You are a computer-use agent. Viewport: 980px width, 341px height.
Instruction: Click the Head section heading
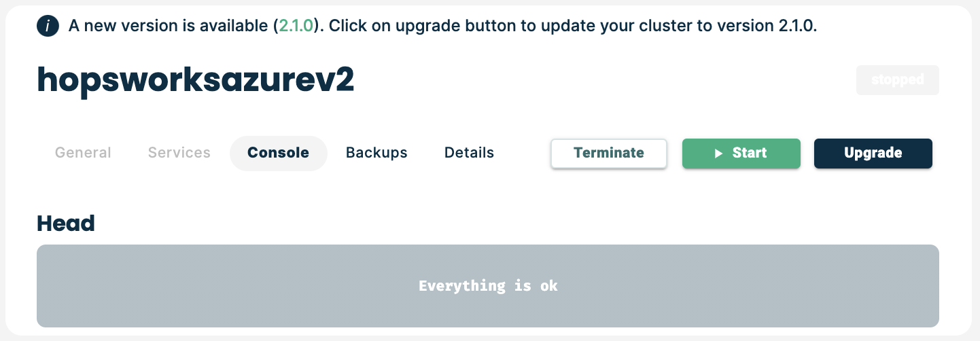[66, 223]
